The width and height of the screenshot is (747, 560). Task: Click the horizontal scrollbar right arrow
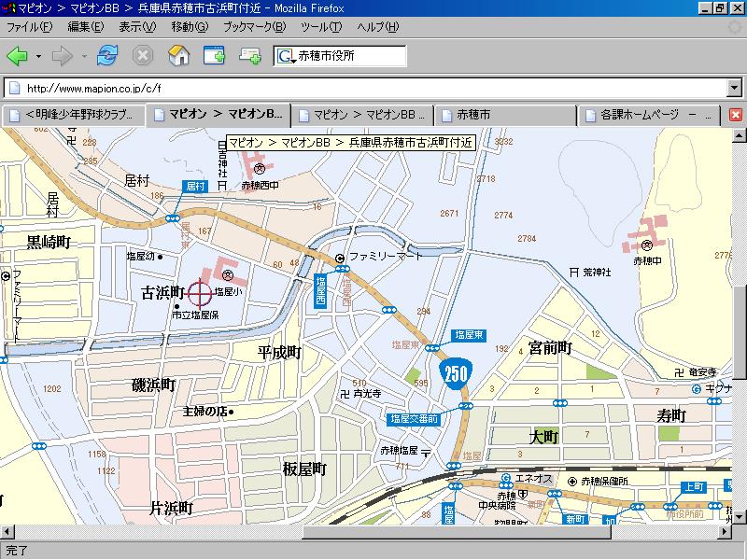click(x=725, y=531)
